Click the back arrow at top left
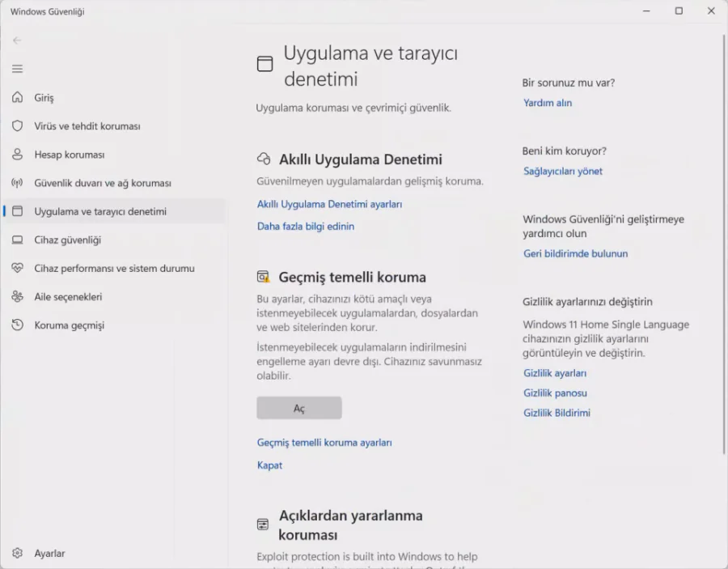Viewport: 728px width, 569px height. (x=17, y=40)
